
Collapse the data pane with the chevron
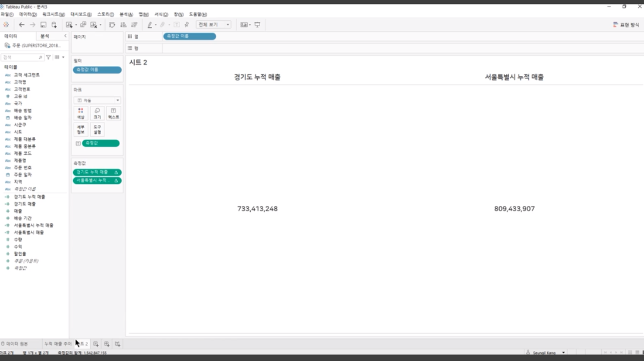[65, 36]
